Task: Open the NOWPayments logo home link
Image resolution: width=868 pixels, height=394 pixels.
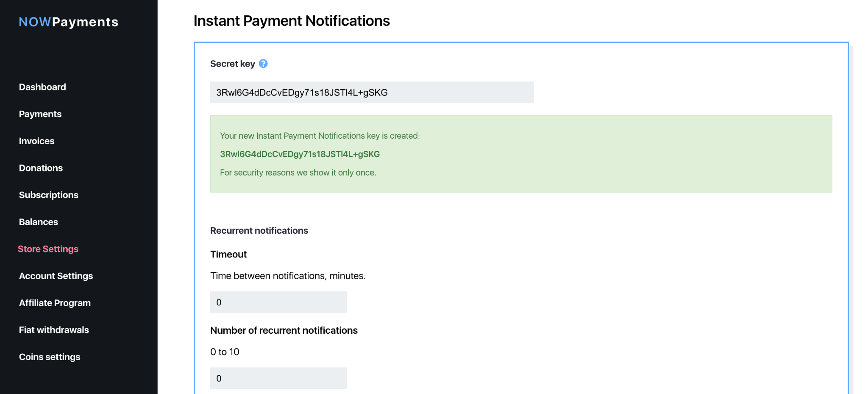Action: point(69,22)
